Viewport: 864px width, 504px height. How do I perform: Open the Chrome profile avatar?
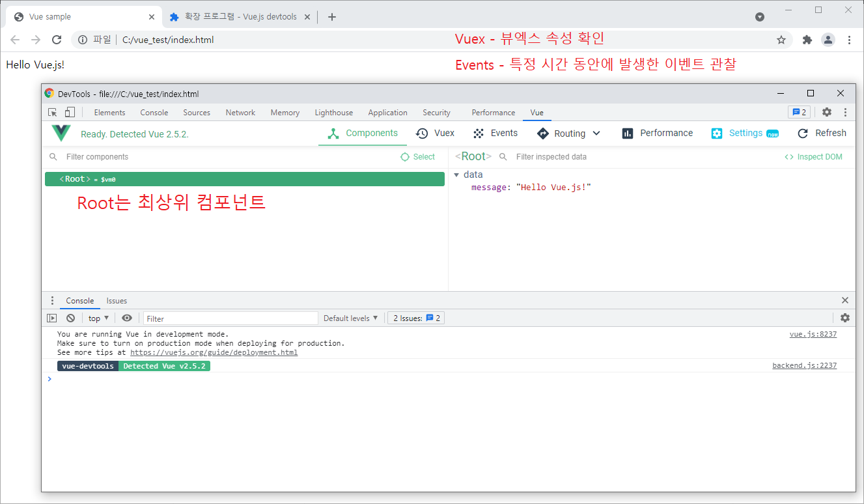click(x=828, y=40)
